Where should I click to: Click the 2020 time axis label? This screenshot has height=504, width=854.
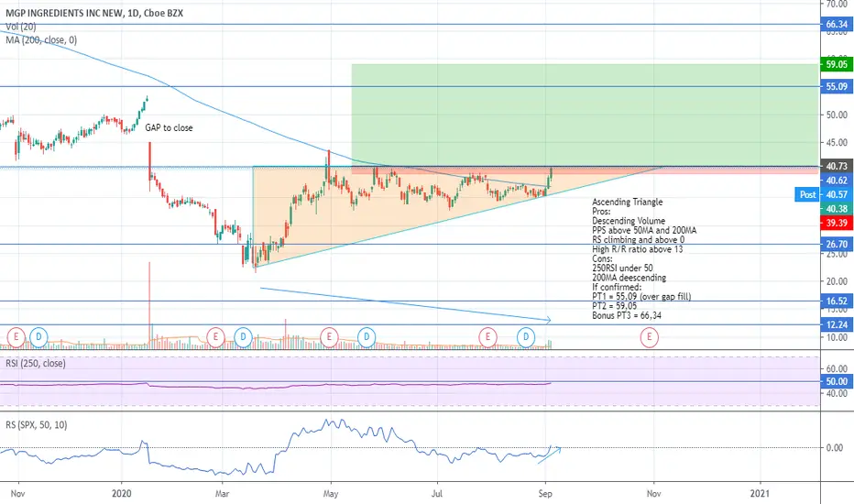pyautogui.click(x=122, y=494)
